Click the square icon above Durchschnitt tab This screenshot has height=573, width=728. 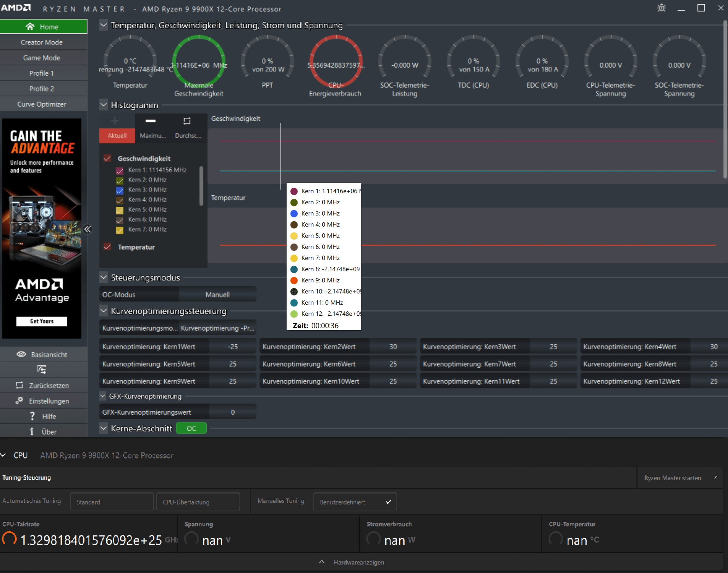(187, 121)
